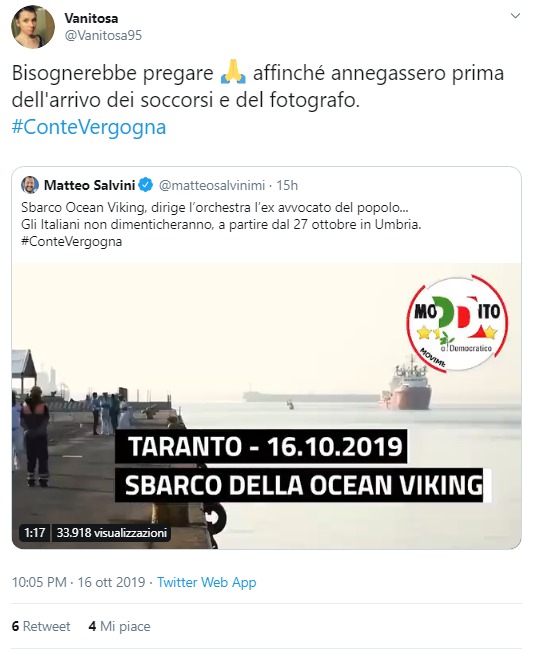This screenshot has width=536, height=651.
Task: Click the @matteosalvinimi handle
Action: [x=212, y=185]
